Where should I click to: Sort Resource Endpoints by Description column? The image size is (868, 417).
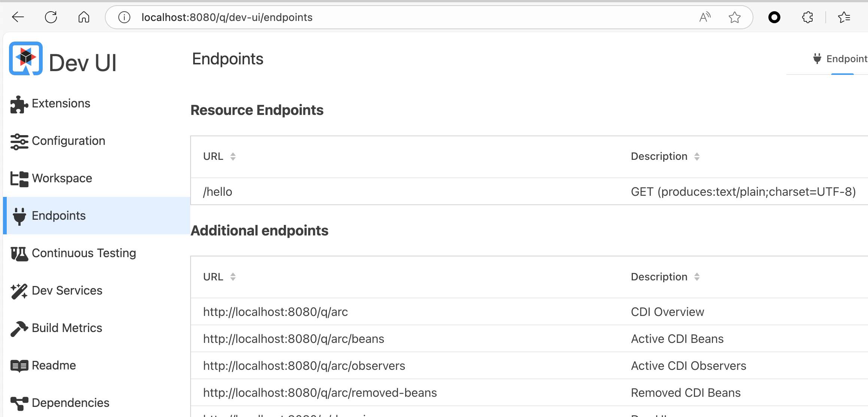696,156
